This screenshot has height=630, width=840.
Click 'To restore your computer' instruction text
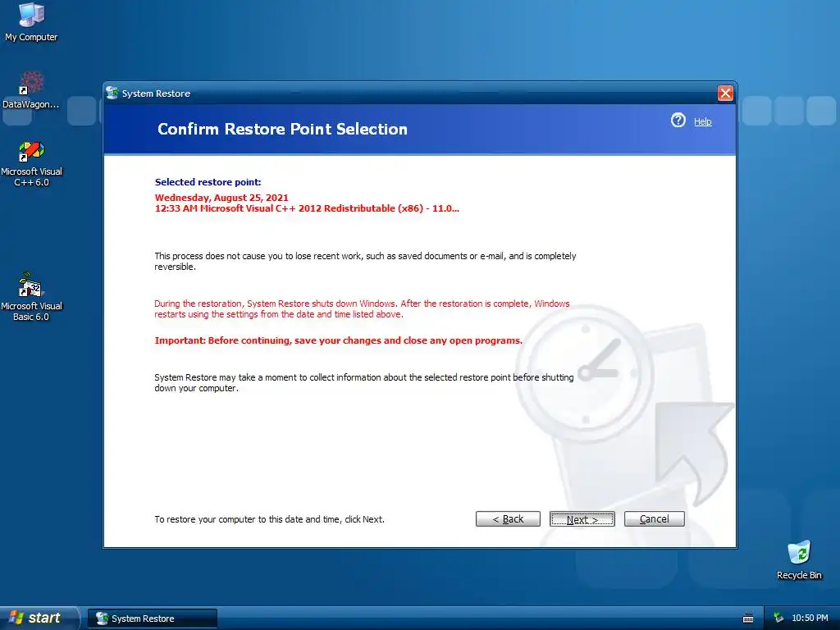269,519
